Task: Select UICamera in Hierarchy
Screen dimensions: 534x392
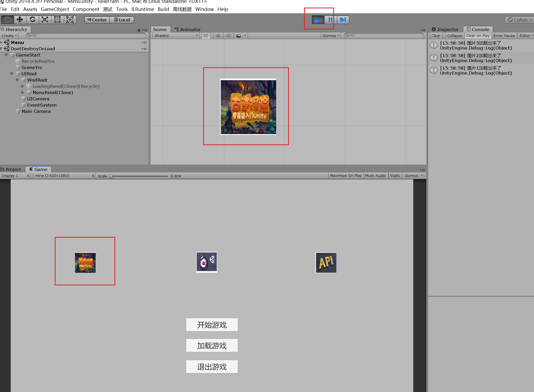Action: click(x=38, y=99)
